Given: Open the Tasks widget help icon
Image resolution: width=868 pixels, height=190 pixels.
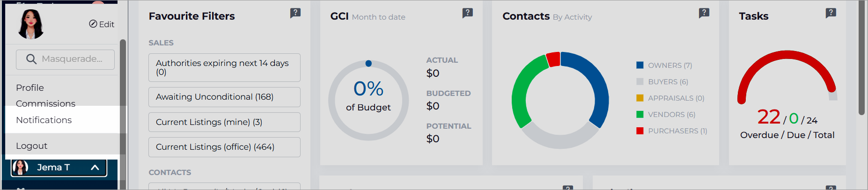Looking at the screenshot, I should pyautogui.click(x=831, y=13).
